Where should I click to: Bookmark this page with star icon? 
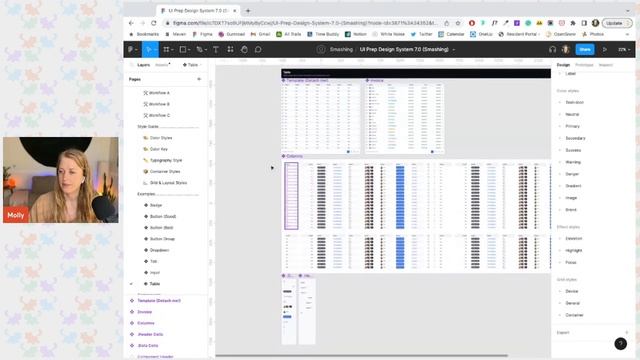[x=458, y=23]
